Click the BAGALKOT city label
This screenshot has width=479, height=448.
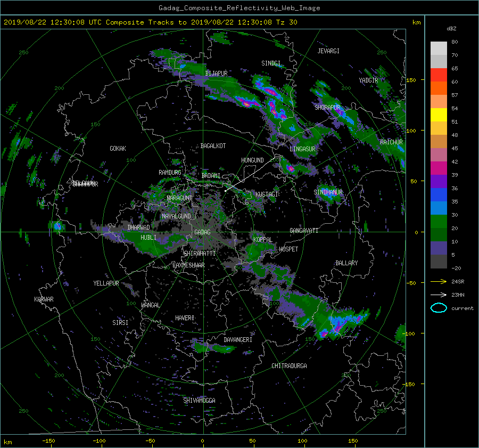(x=213, y=146)
